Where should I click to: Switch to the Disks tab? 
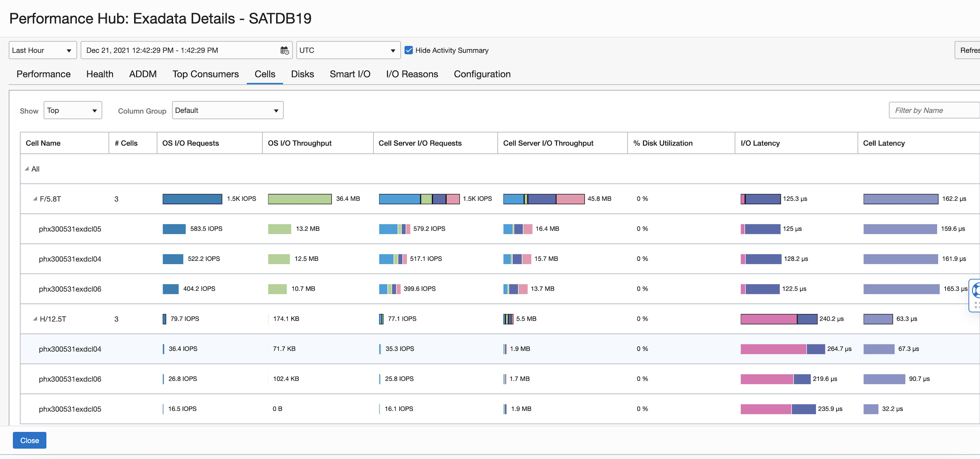(302, 74)
